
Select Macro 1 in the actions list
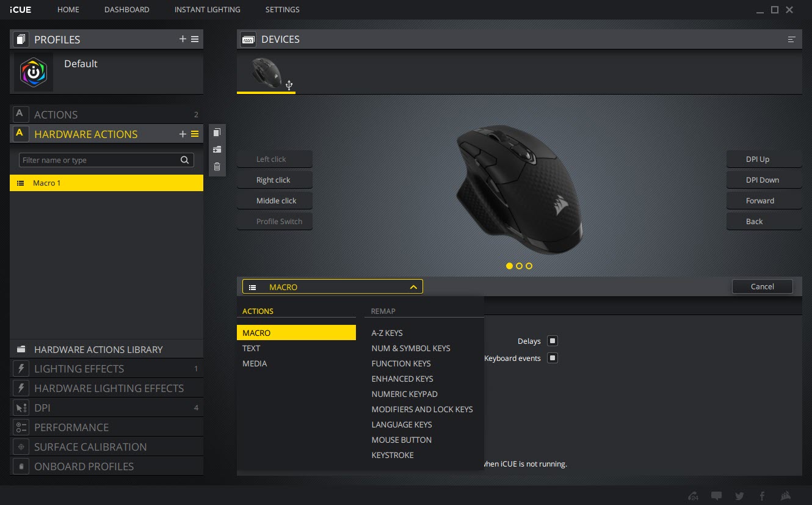pos(106,183)
